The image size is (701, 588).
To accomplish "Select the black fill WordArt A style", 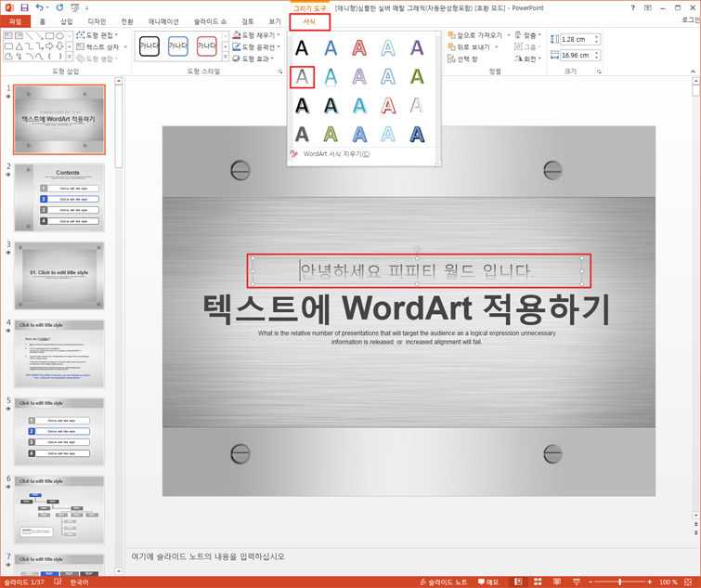I will (302, 48).
